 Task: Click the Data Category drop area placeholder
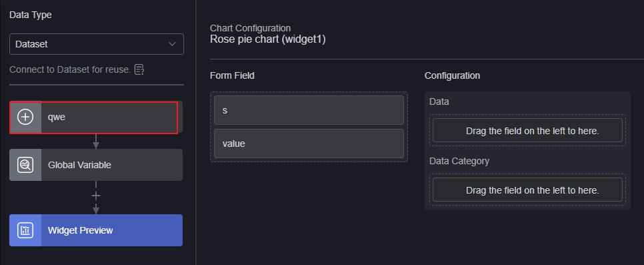coord(527,190)
